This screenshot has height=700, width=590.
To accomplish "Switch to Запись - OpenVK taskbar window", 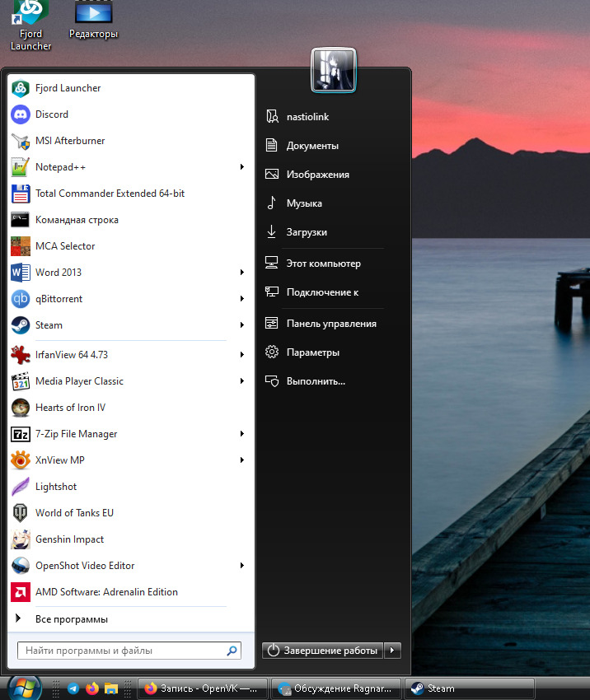I will click(x=203, y=688).
